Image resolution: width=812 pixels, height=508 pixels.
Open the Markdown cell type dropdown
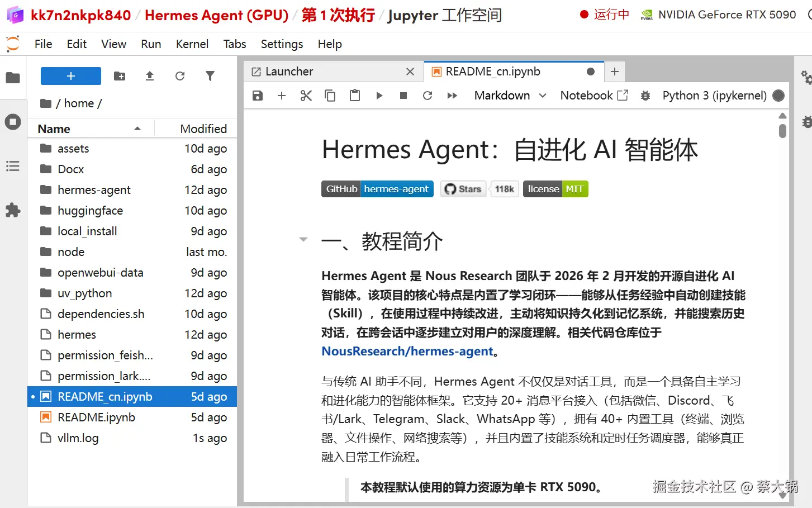pyautogui.click(x=509, y=96)
